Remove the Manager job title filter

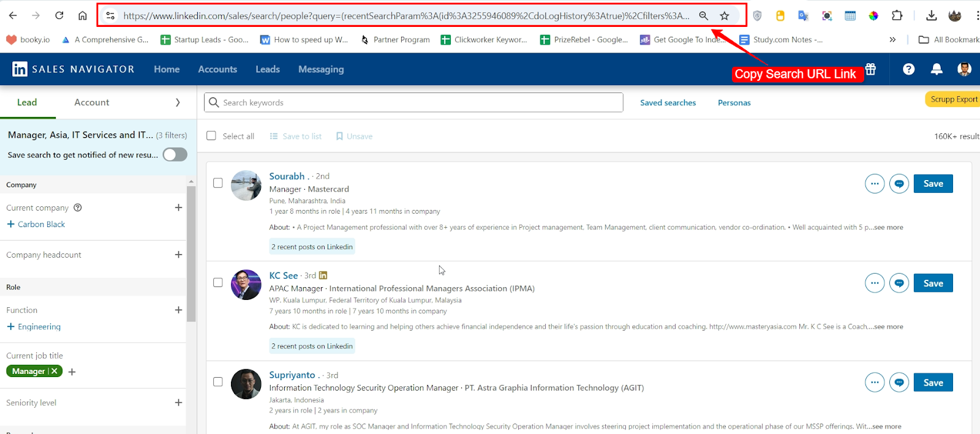[55, 371]
